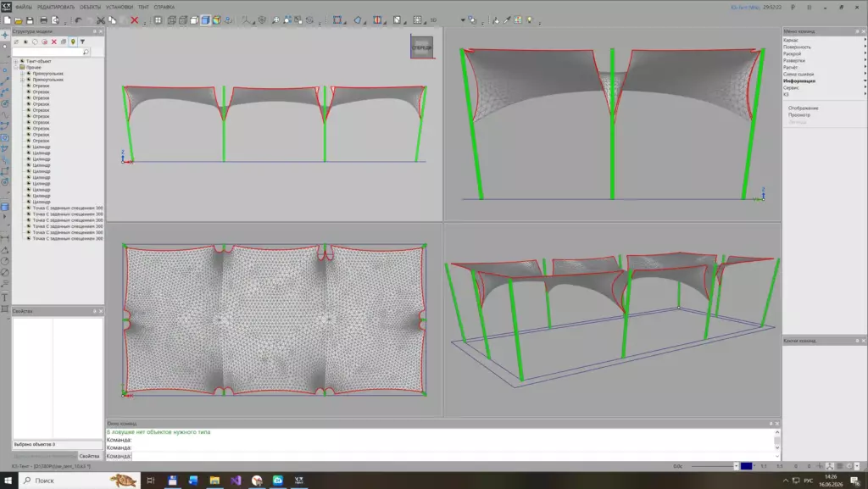Click the dark blue color swatch in status bar
This screenshot has width=868, height=489.
[x=746, y=466]
